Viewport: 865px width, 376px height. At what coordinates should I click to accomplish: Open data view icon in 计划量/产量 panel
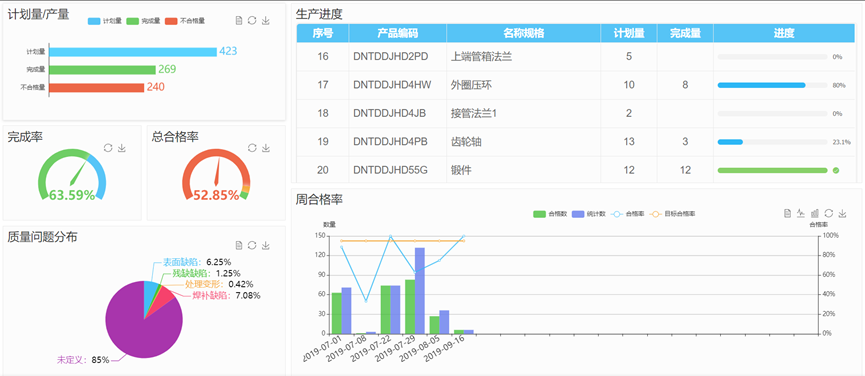[239, 20]
